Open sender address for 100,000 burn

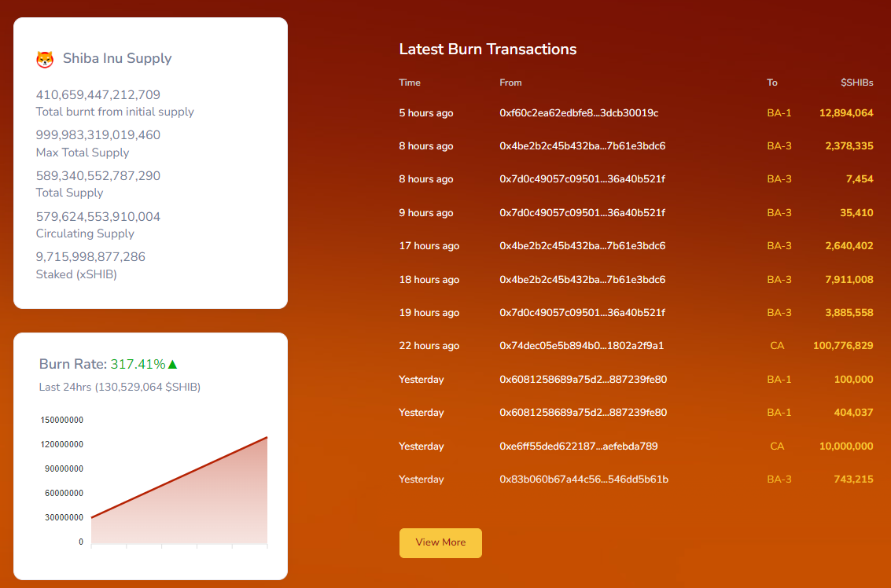point(584,380)
